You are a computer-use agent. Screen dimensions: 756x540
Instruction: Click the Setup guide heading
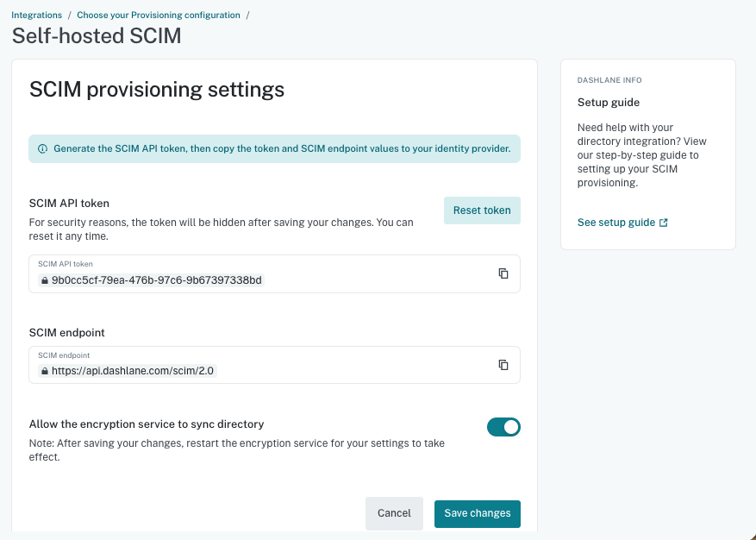tap(609, 103)
